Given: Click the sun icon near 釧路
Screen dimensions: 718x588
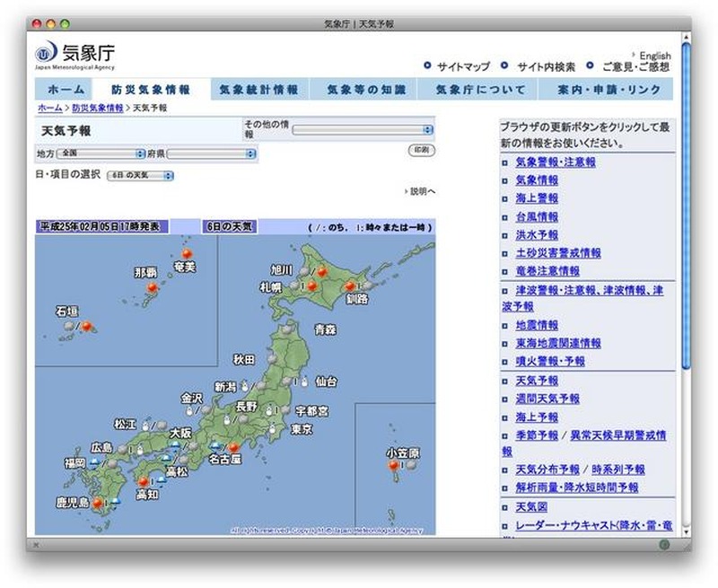Looking at the screenshot, I should click(350, 287).
